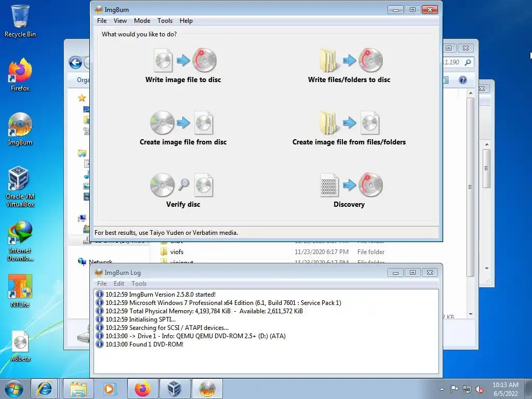
Task: Open network tray icon
Action: coord(467,389)
